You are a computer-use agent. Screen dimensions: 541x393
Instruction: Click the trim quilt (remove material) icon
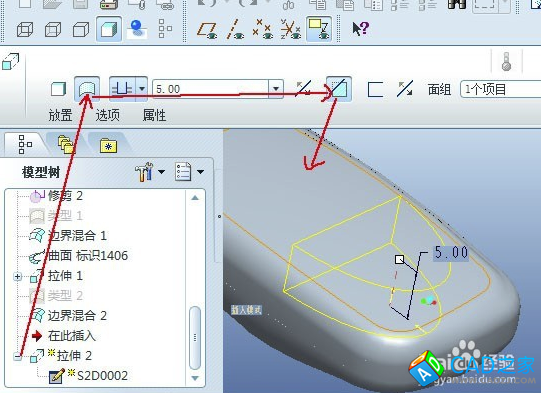click(339, 89)
